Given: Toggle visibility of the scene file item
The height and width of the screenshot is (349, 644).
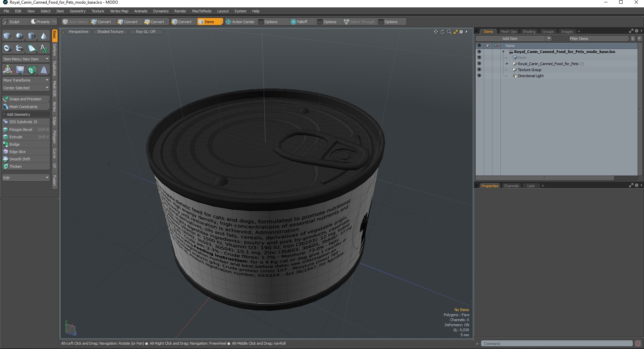Looking at the screenshot, I should click(x=479, y=52).
